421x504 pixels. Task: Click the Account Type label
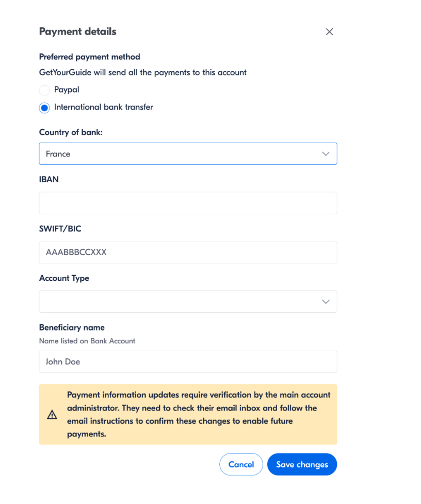64,278
